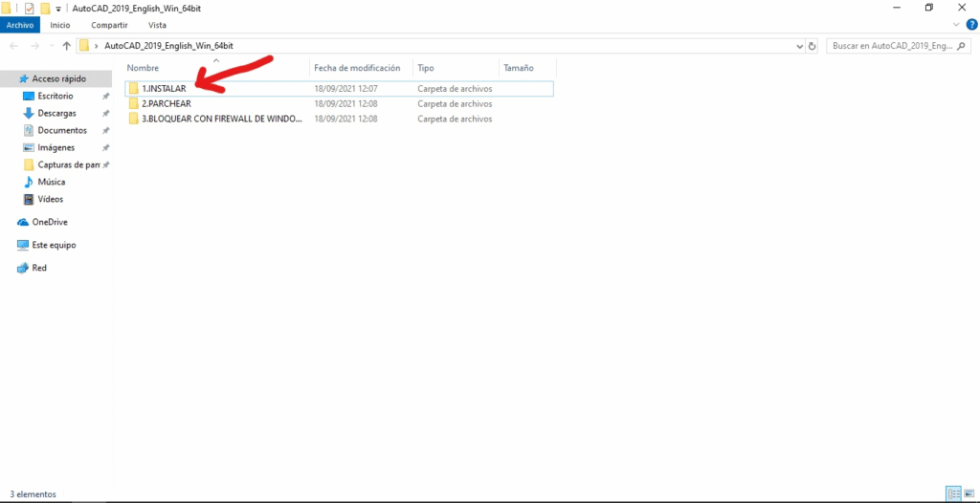This screenshot has width=980, height=503.
Task: Select the Vista ribbon tab
Action: (157, 25)
